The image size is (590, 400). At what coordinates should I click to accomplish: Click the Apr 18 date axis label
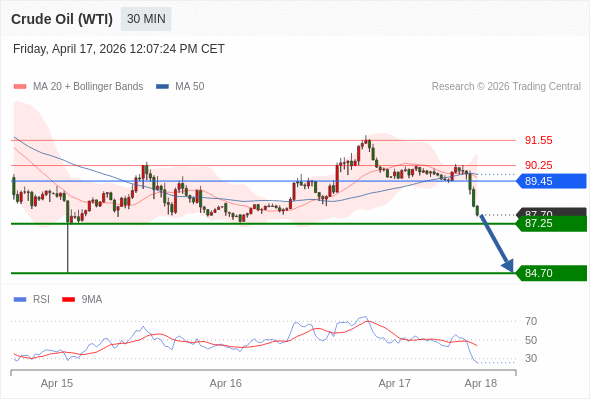coord(481,383)
